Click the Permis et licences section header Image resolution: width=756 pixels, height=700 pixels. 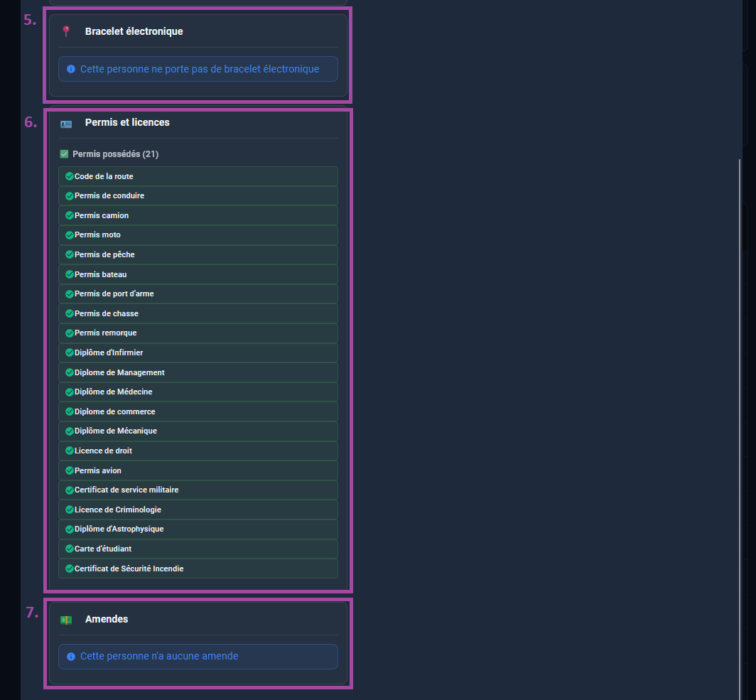click(127, 122)
